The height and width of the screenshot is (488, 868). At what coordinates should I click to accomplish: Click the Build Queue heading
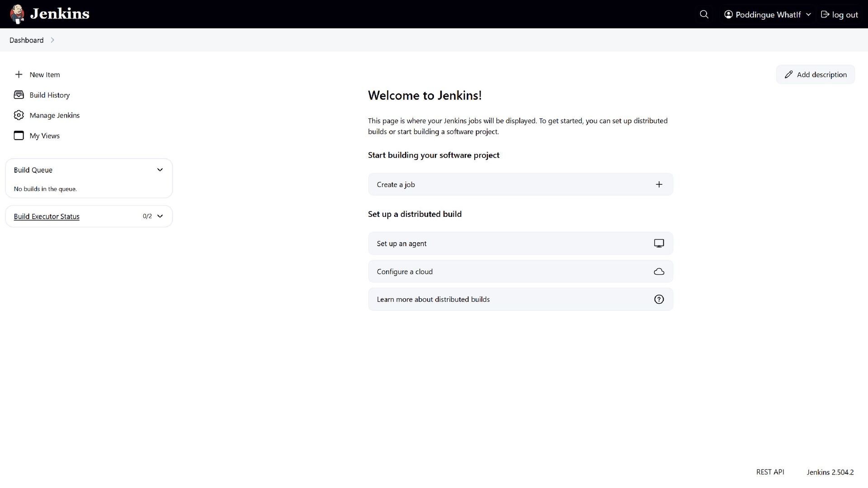point(33,170)
